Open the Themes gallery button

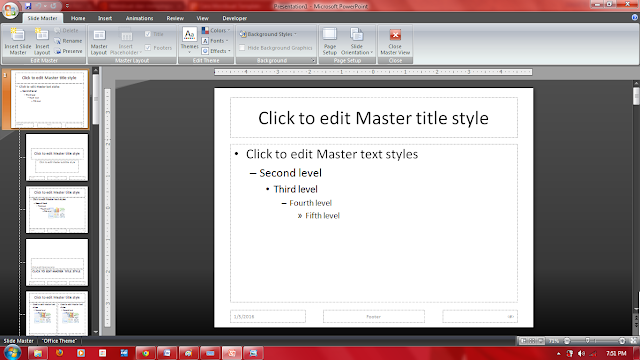click(x=189, y=41)
